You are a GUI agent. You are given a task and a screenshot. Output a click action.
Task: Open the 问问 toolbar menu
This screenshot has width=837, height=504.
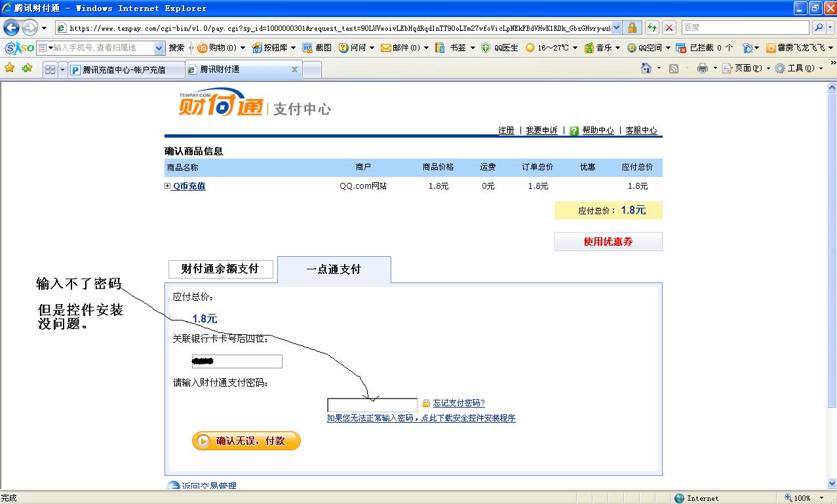click(357, 48)
